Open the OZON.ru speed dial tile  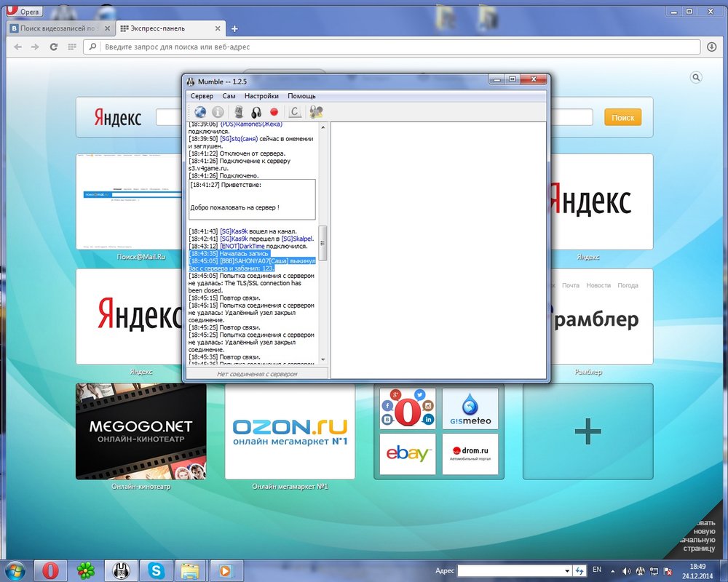(290, 431)
